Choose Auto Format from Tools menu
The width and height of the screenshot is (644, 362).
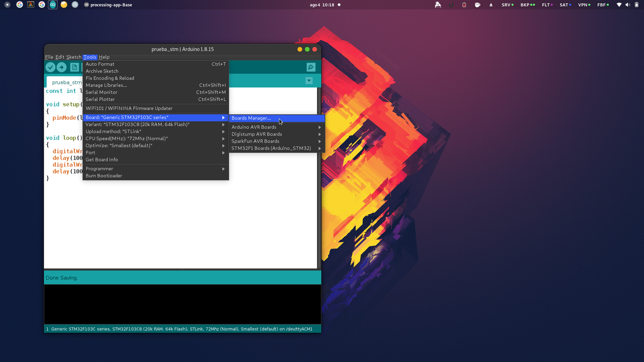(156, 64)
